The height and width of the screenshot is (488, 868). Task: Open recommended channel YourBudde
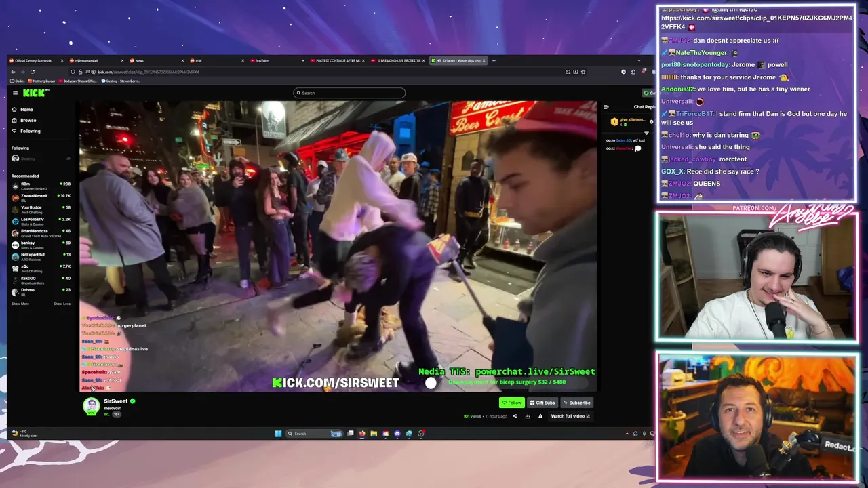tap(41, 209)
